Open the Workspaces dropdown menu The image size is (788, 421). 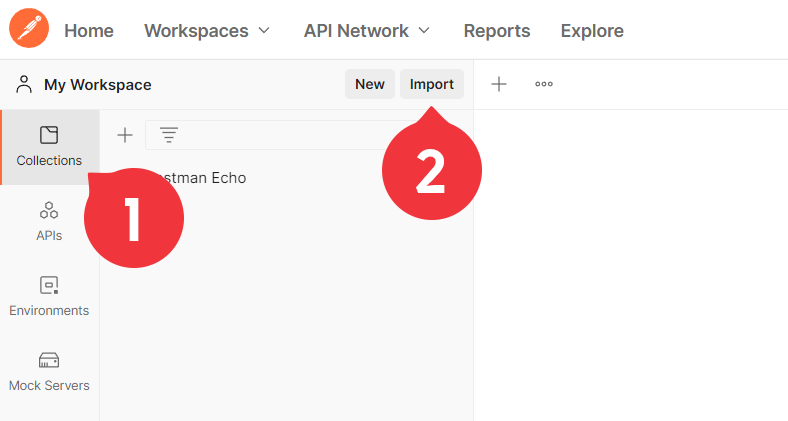tap(207, 31)
